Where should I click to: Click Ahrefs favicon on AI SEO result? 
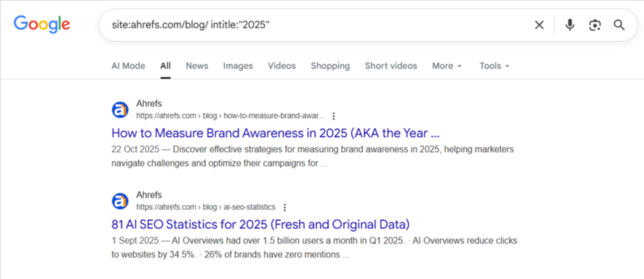click(x=120, y=201)
